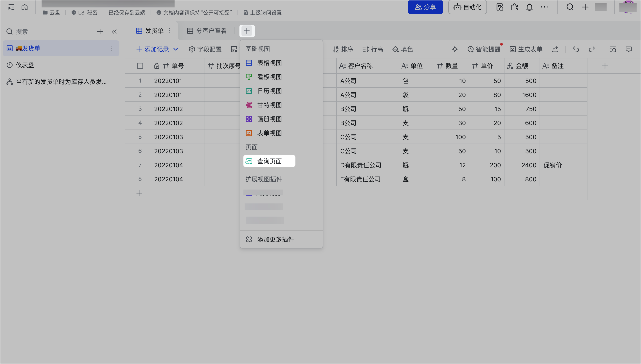Open comments panel icon
641x364 pixels.
(629, 49)
